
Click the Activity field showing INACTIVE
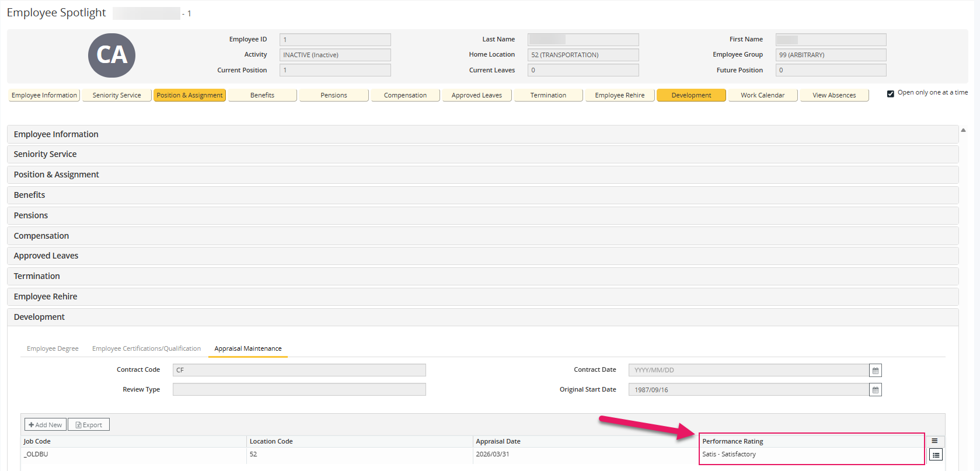pos(335,55)
